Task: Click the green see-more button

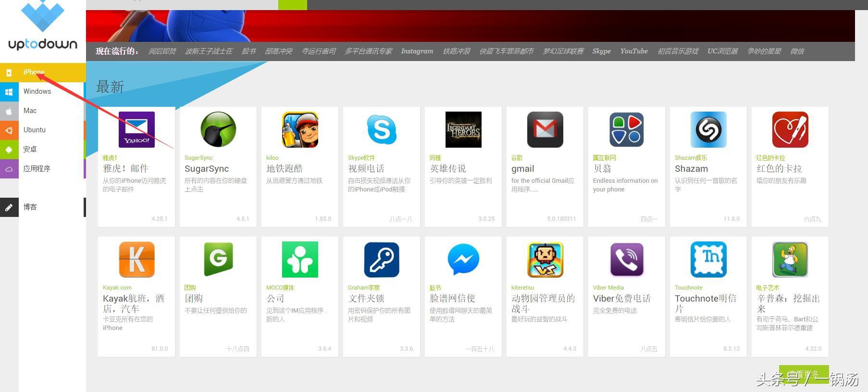Action: point(804,374)
